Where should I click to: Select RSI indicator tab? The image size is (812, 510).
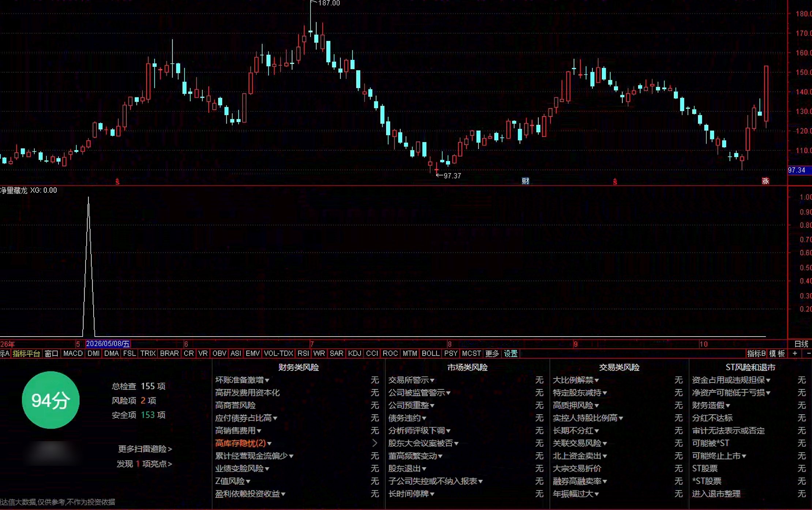tap(303, 353)
